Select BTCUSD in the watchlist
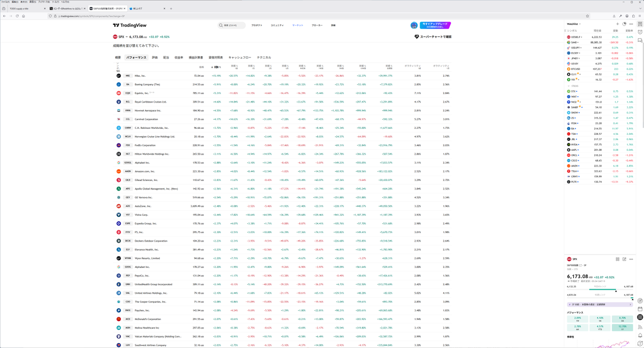644x348 pixels. pos(600,69)
